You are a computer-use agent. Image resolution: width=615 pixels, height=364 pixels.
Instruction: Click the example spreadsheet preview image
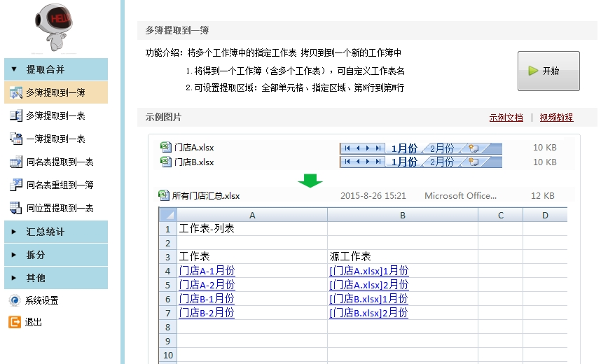(x=363, y=280)
